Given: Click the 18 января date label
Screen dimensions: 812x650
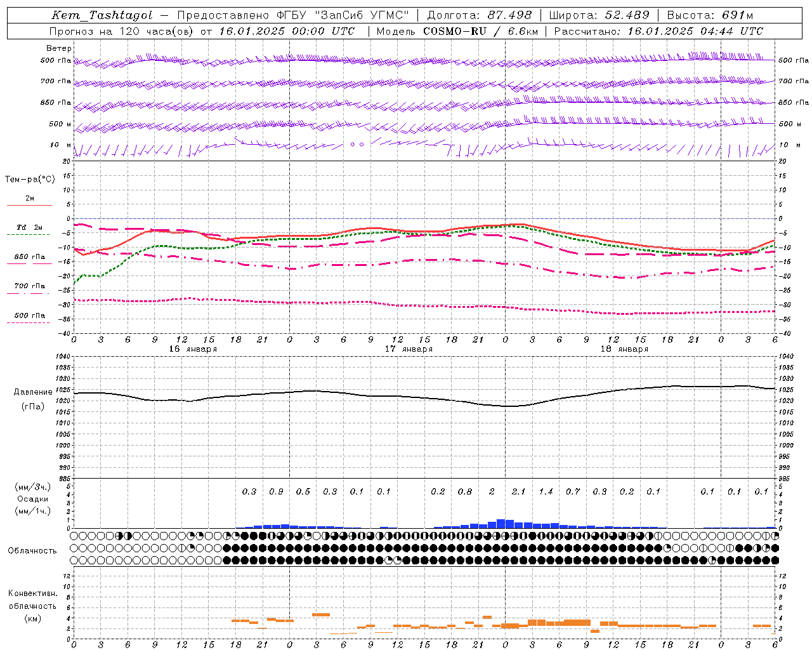Looking at the screenshot, I should click(624, 349).
